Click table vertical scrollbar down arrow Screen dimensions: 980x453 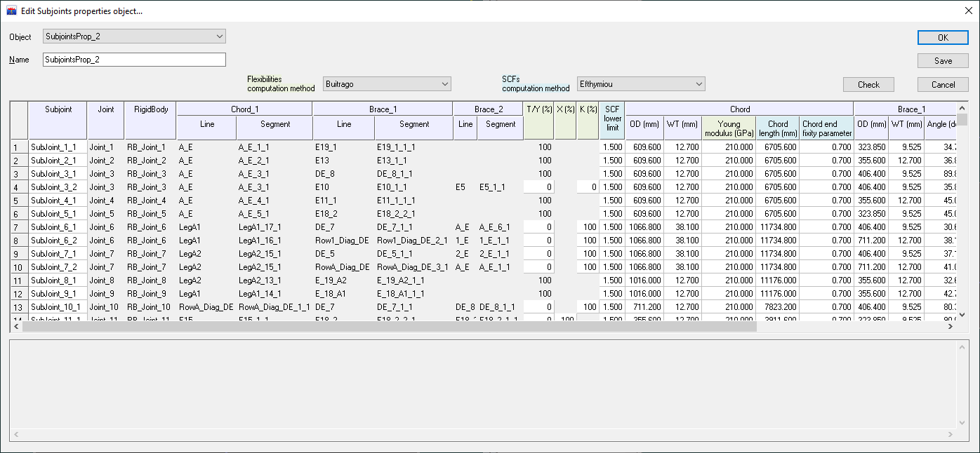pyautogui.click(x=962, y=316)
